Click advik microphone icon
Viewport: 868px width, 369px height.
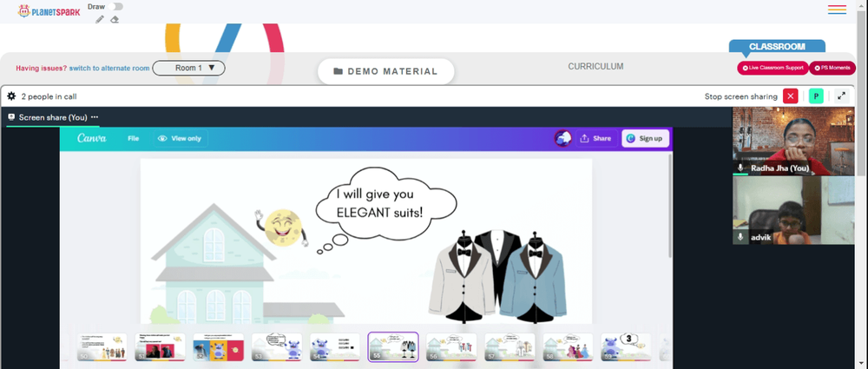point(740,237)
